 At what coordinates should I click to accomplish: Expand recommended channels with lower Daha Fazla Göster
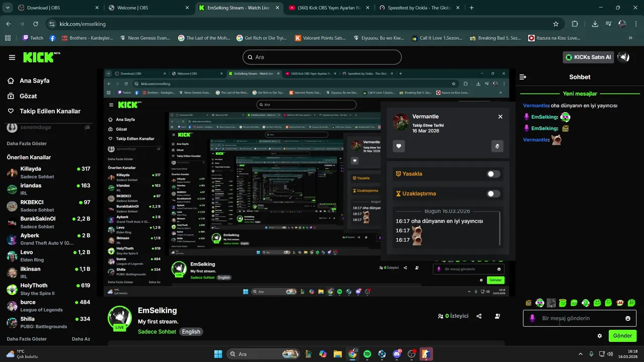(27, 339)
